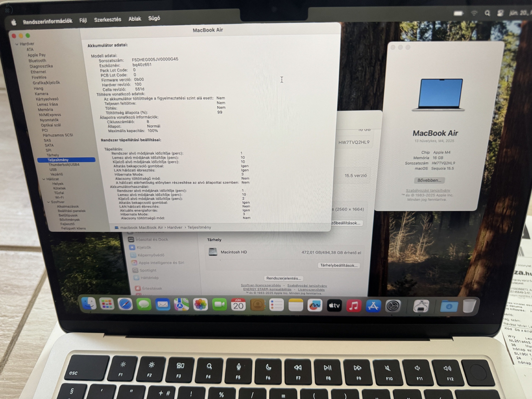Viewport: 532px width, 399px height.
Task: Collapse the Szoftver tree section
Action: 48,202
